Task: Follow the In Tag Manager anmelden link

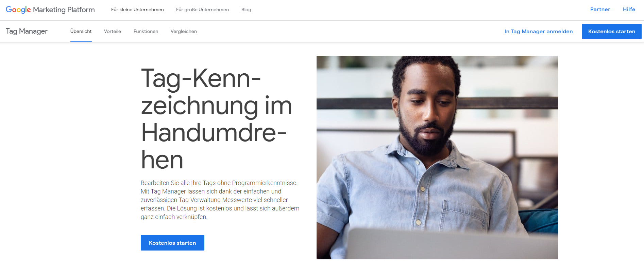Action: pyautogui.click(x=539, y=31)
